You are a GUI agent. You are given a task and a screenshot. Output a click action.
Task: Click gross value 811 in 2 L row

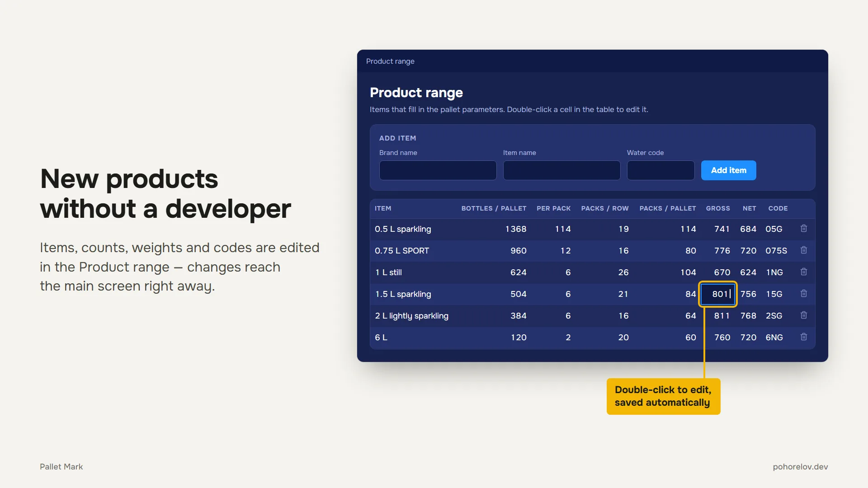tap(722, 316)
